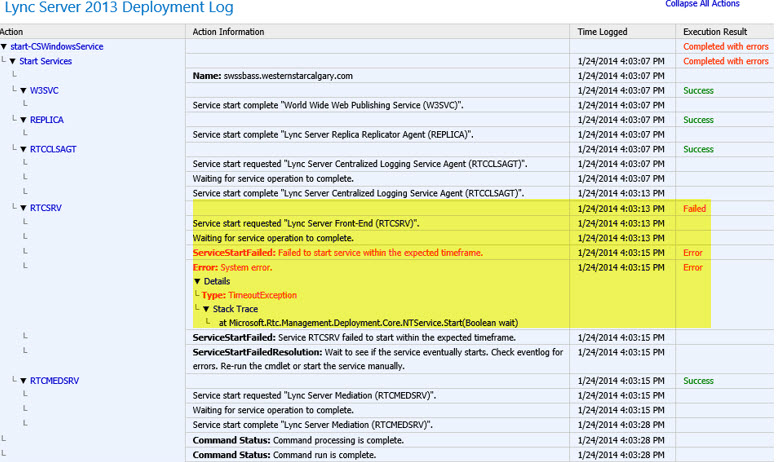Click the Success result for REPLICA
The height and width of the screenshot is (462, 776).
(698, 120)
